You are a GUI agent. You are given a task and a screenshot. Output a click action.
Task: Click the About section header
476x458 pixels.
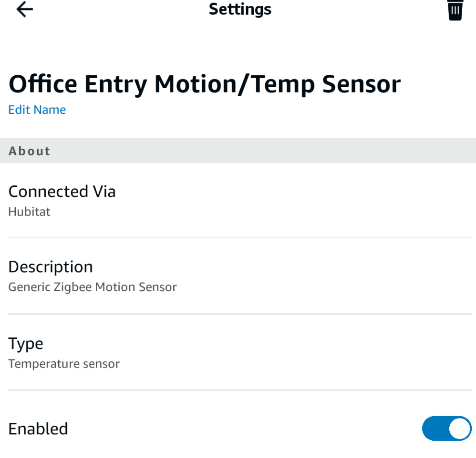tap(30, 151)
